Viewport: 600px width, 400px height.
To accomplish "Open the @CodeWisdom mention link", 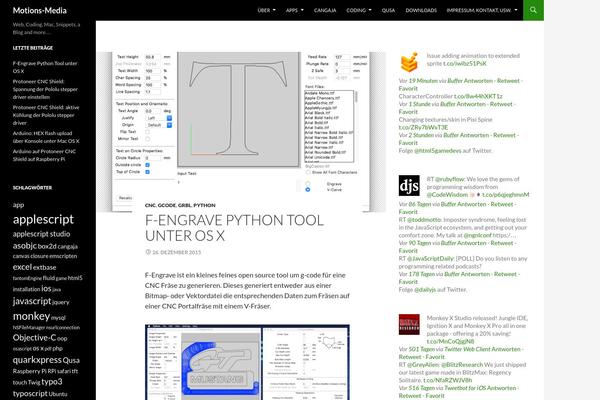I will pos(447,194).
